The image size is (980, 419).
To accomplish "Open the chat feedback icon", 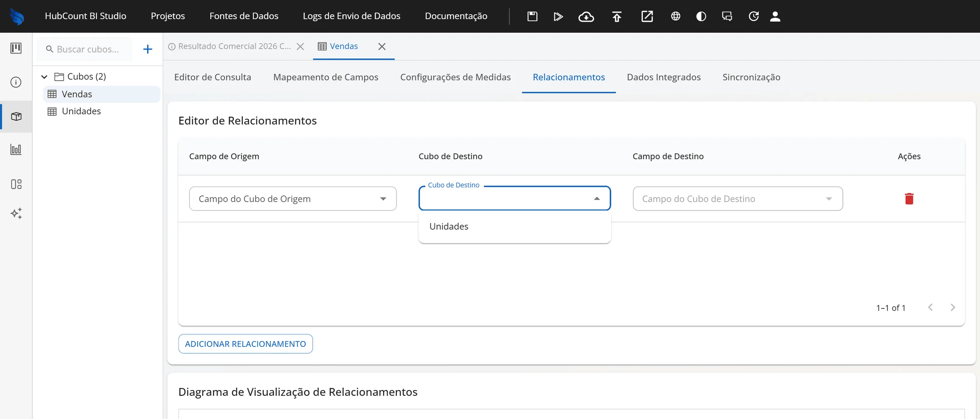I will point(727,16).
